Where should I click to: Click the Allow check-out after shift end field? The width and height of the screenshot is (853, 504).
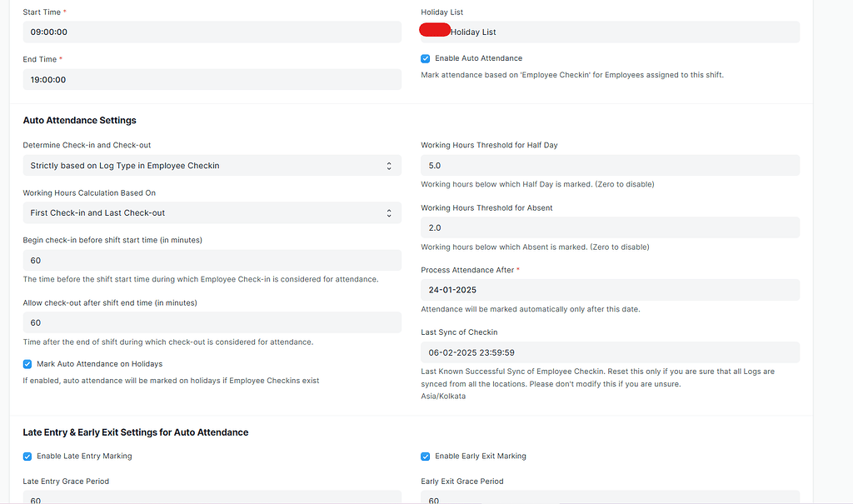coord(212,322)
